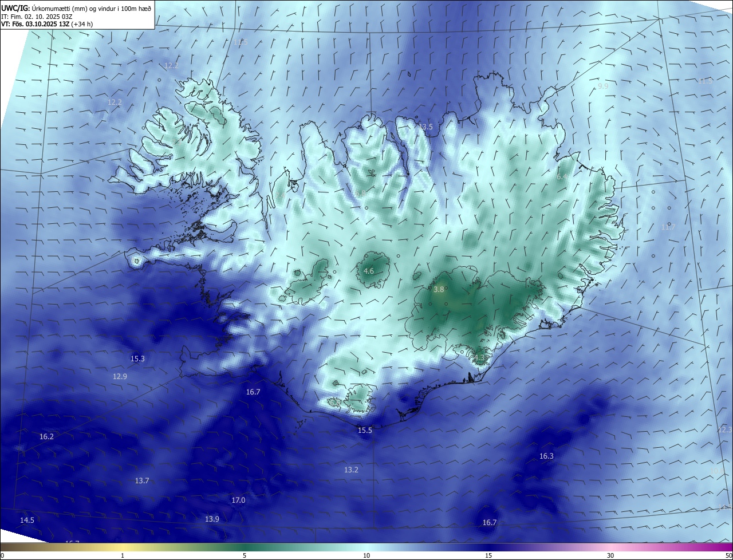
Task: Click the 13.5 value on the north coast
Action: coord(426,127)
